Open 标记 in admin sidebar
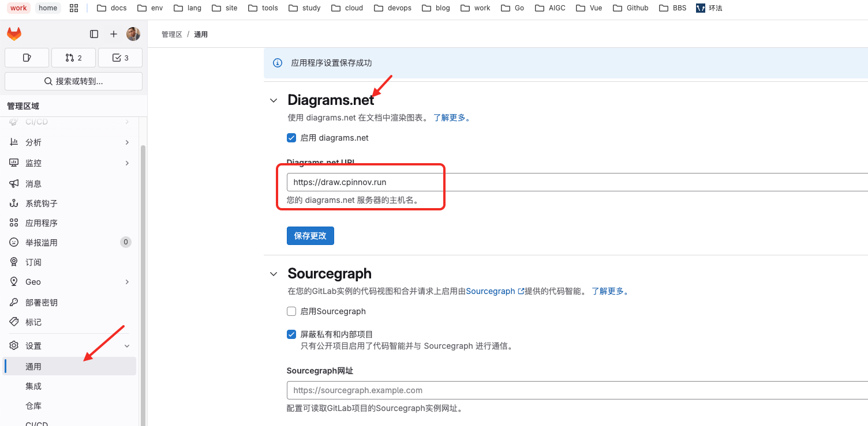The height and width of the screenshot is (426, 868). pos(70,322)
